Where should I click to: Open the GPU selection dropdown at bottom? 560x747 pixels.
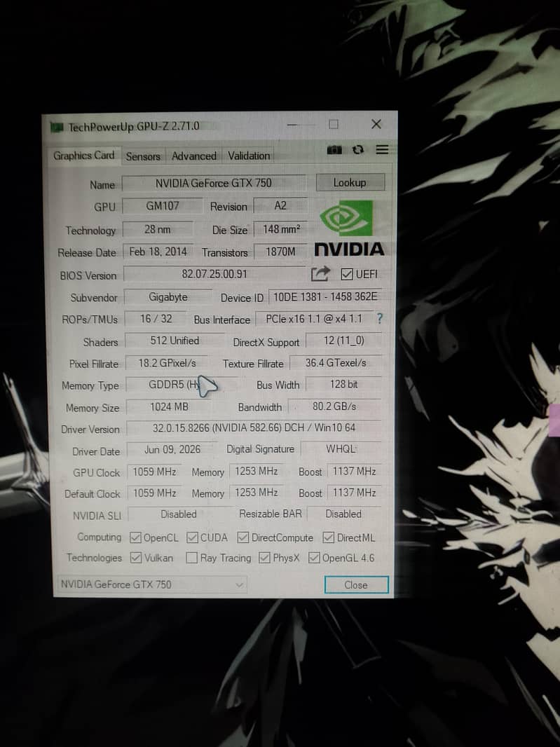151,584
